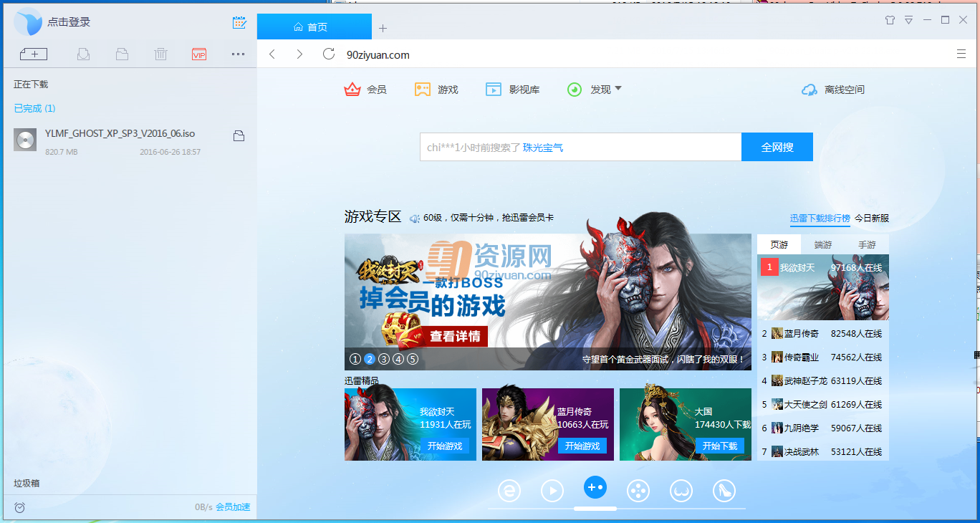This screenshot has height=523, width=980.
Task: Click the play video icon in bottom dock
Action: pos(552,490)
